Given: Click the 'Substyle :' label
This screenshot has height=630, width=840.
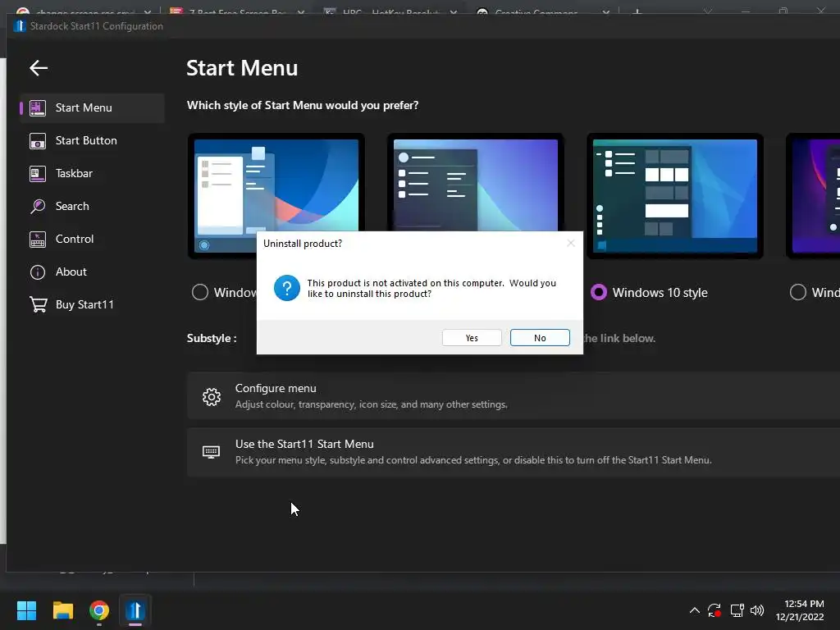Looking at the screenshot, I should pos(212,338).
